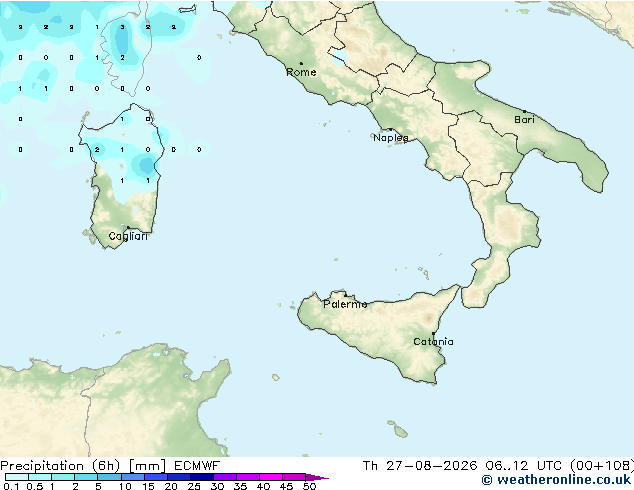The width and height of the screenshot is (634, 490).
Task: Click the '35' legend label
Action: [240, 486]
